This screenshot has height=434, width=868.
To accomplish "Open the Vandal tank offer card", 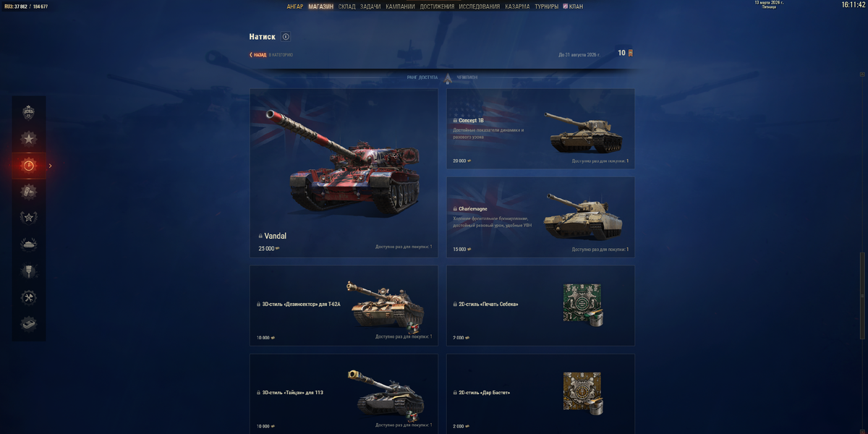I will (344, 173).
